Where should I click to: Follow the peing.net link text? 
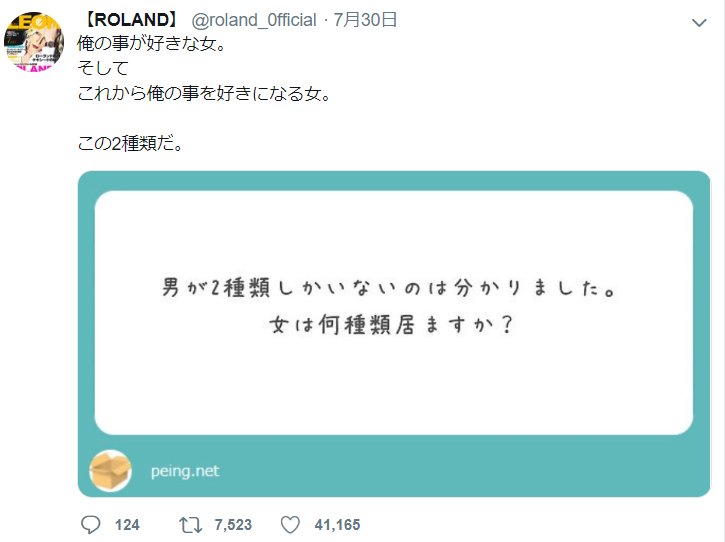pos(185,471)
